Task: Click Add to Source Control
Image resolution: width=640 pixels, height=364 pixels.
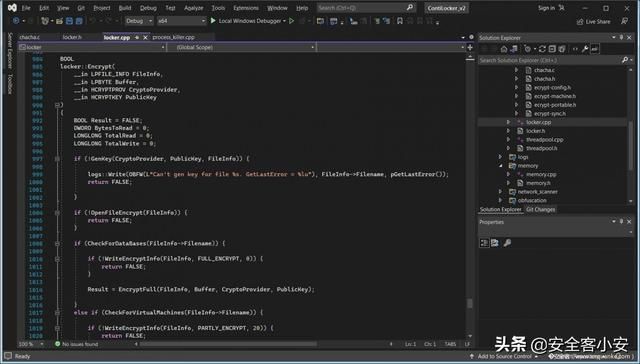Action: (504, 356)
